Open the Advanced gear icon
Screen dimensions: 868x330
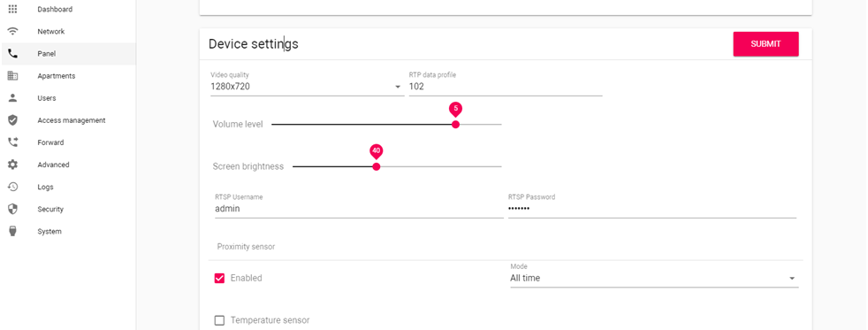point(12,165)
